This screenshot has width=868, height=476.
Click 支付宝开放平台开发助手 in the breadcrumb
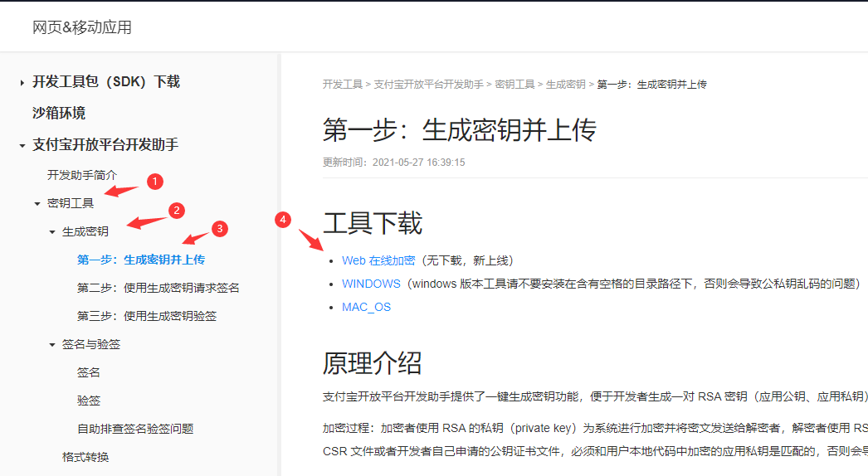coord(428,85)
